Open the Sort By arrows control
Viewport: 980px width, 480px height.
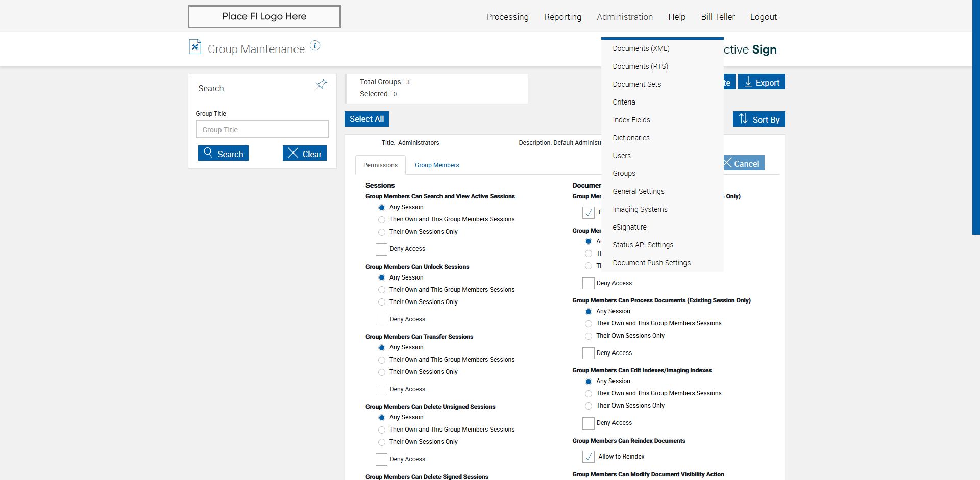[x=758, y=119]
